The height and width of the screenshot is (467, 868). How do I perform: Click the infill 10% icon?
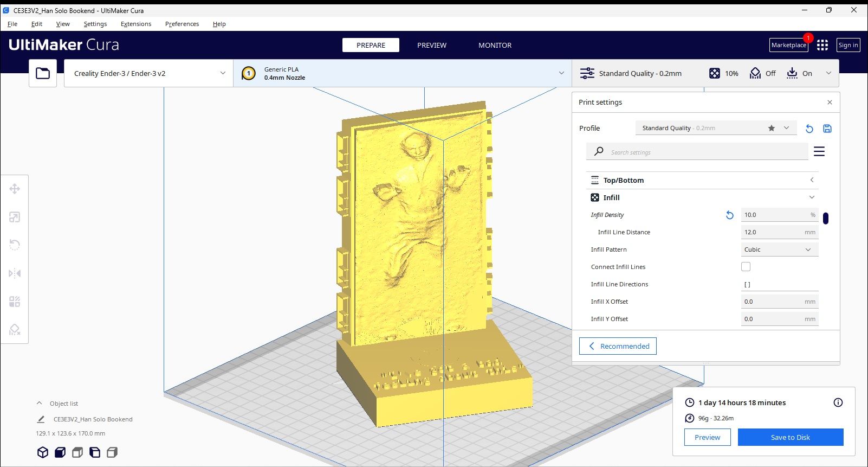click(x=715, y=73)
